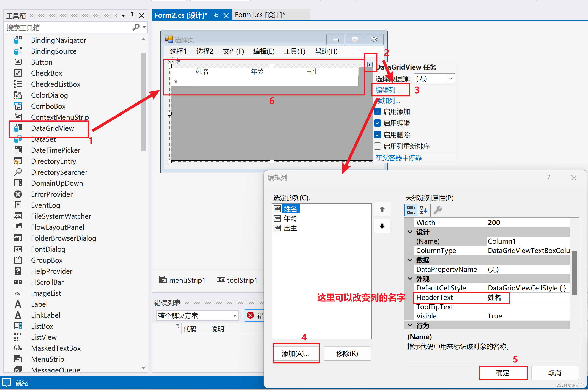Choose the ColorDialog toolbox item

[x=49, y=95]
